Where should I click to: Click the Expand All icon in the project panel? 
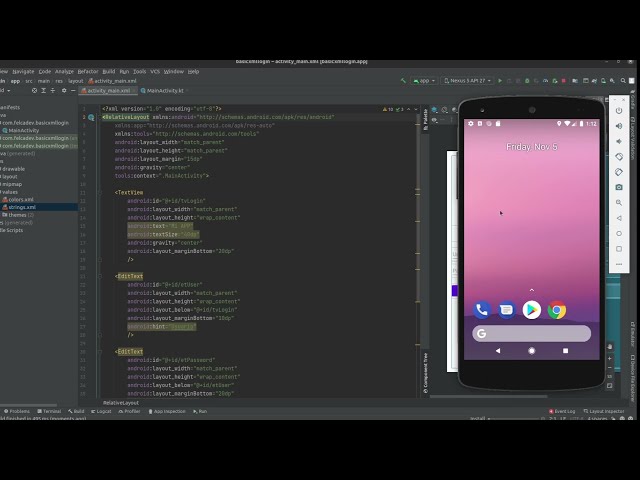pyautogui.click(x=44, y=91)
